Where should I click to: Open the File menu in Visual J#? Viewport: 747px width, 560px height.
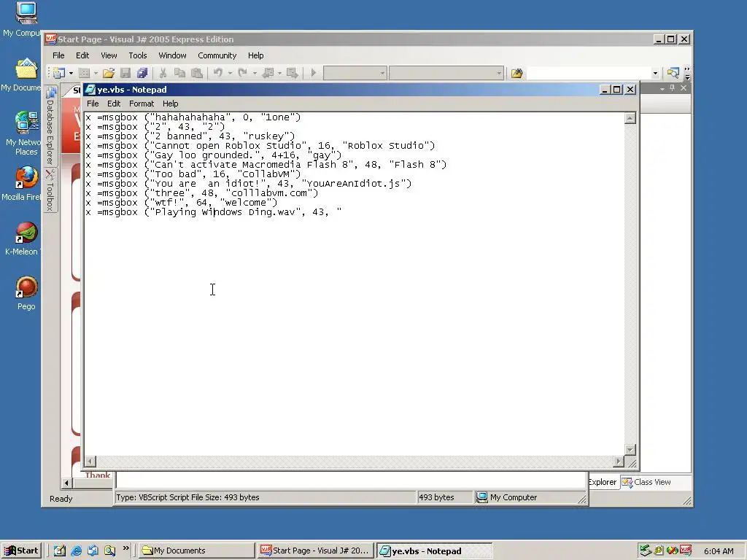click(58, 55)
